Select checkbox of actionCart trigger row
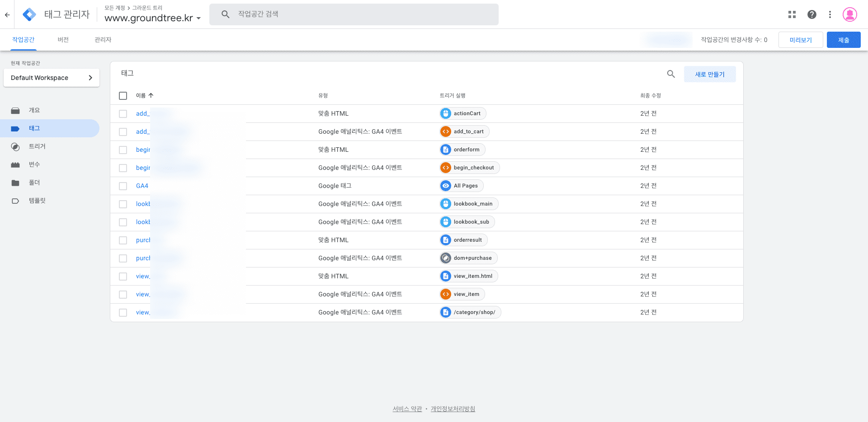Screen dimensions: 868x422 [x=123, y=114]
